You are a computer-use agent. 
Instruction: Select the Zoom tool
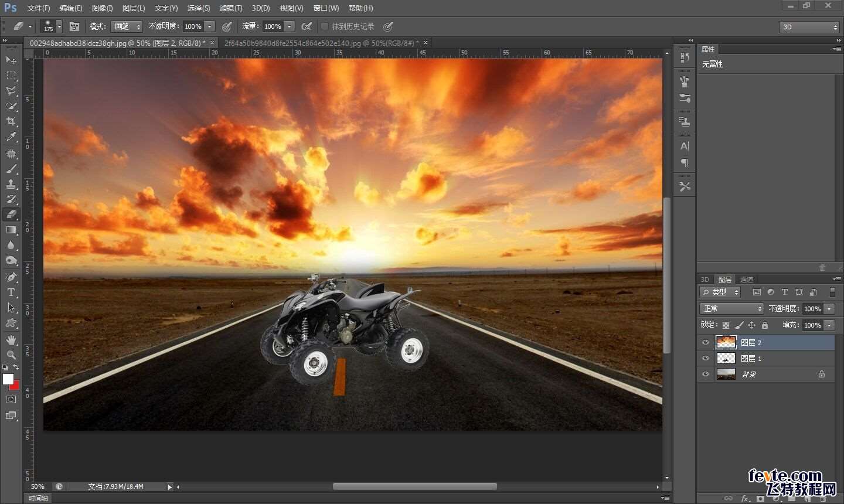[x=11, y=355]
